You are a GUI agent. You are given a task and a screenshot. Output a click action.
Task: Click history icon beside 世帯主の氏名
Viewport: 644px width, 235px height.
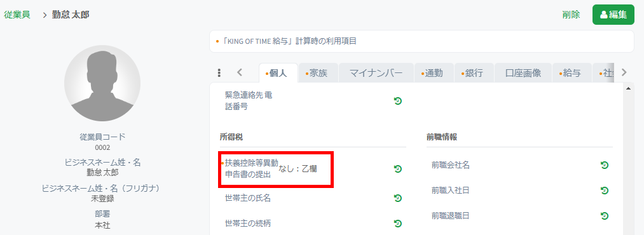[397, 198]
